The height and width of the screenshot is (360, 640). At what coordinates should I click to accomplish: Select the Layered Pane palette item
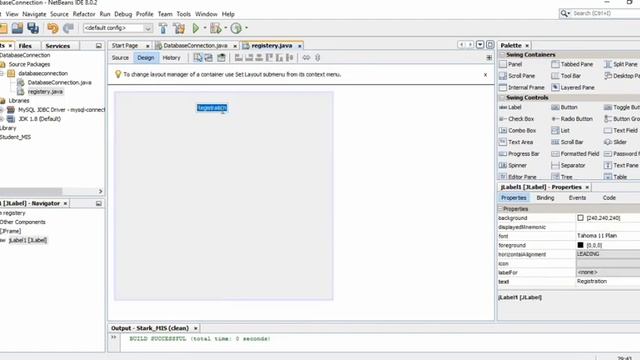pyautogui.click(x=573, y=87)
